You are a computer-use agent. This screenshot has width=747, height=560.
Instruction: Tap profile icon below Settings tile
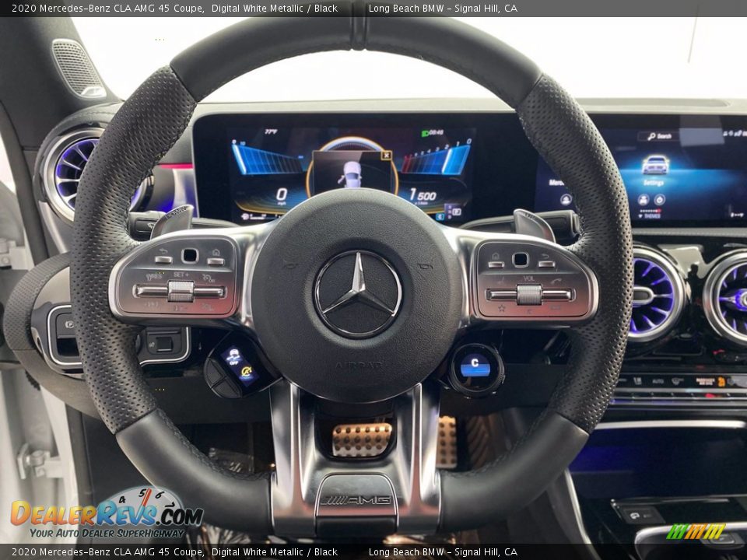[x=644, y=200]
